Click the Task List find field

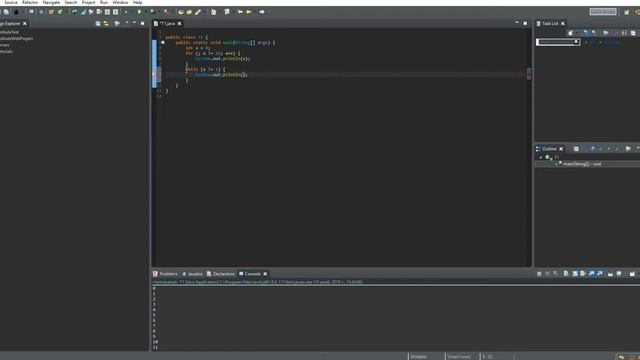tap(558, 42)
